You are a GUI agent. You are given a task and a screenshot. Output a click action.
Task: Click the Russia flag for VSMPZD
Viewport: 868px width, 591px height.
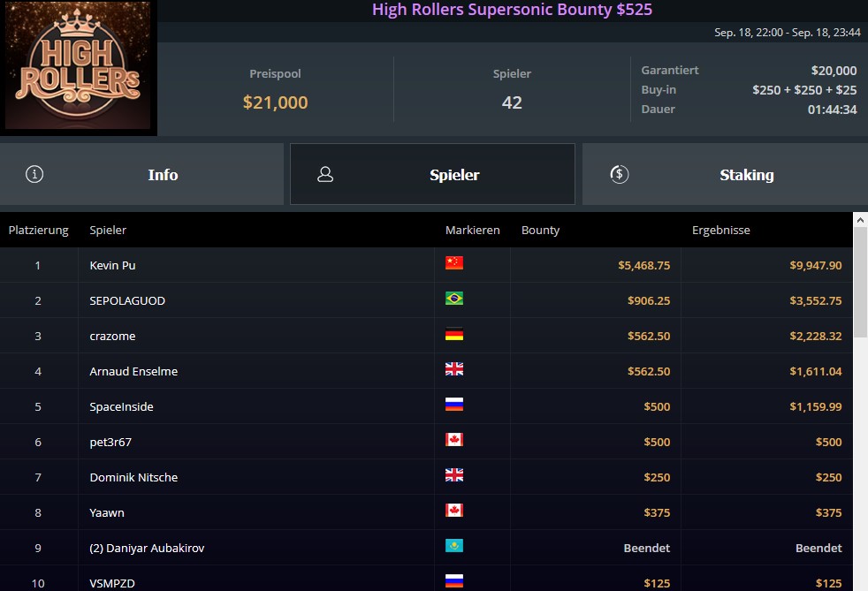(454, 581)
